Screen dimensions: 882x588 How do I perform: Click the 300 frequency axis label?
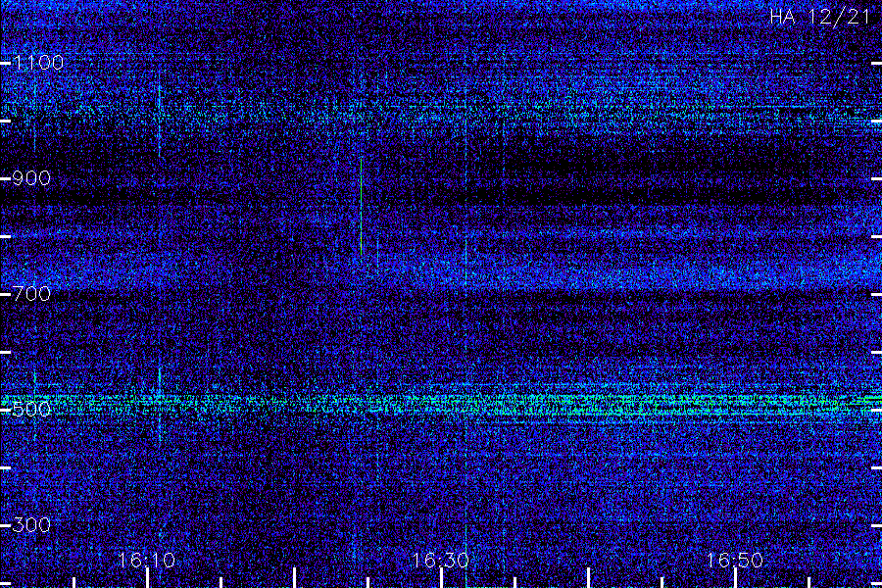point(31,525)
